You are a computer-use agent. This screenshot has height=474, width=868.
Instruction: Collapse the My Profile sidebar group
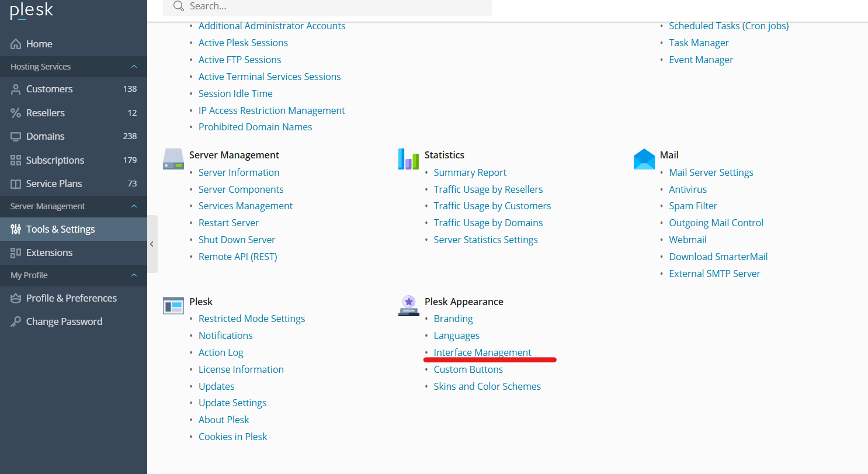pyautogui.click(x=134, y=275)
